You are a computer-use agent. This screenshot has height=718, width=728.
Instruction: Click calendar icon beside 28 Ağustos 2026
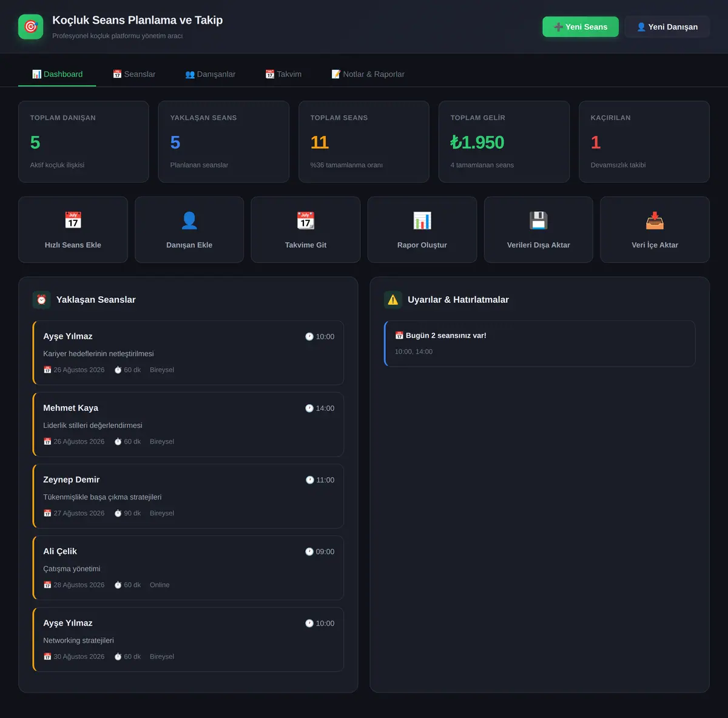click(x=47, y=585)
